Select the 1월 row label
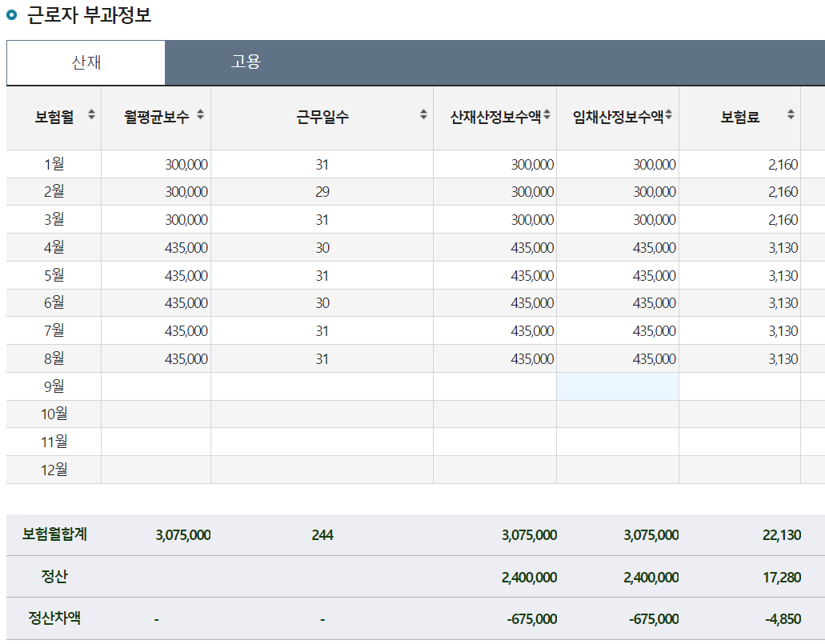Viewport: 825px width, 644px height. coord(54,165)
